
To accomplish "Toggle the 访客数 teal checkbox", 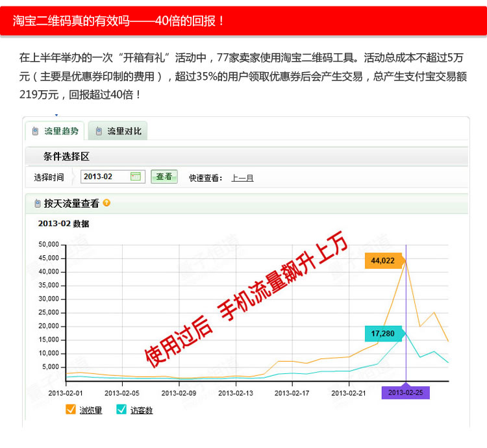I will point(121,409).
